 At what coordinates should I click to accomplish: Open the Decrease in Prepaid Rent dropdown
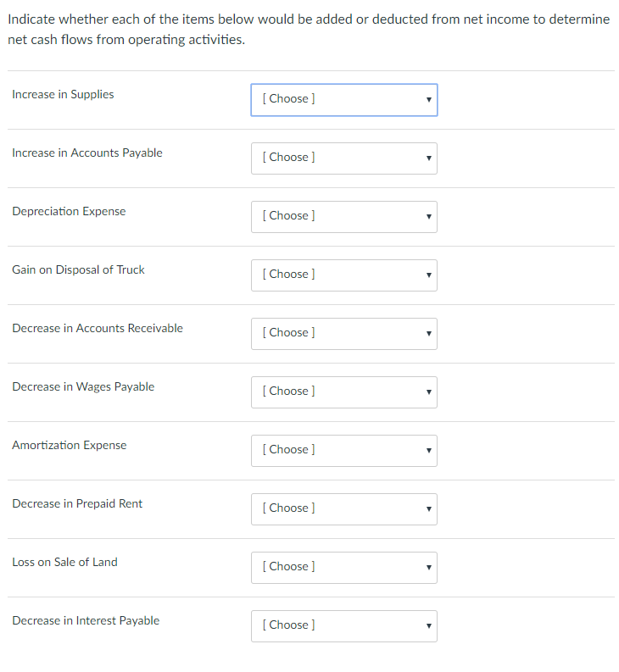tap(343, 508)
